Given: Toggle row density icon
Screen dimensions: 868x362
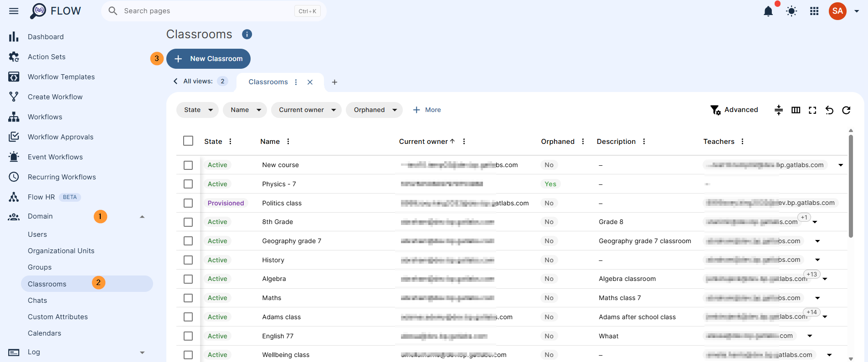Looking at the screenshot, I should tap(779, 110).
